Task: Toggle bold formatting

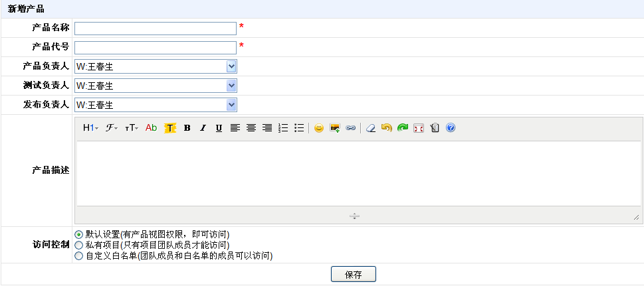Action: point(187,128)
